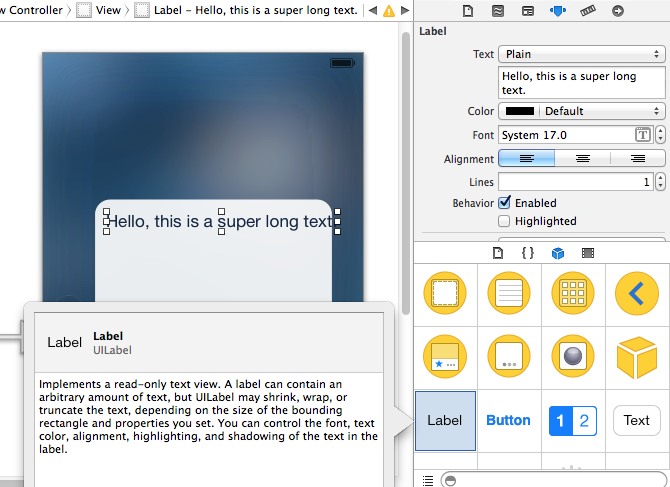The height and width of the screenshot is (487, 670).
Task: Show the Code Snippet library
Action: click(528, 253)
